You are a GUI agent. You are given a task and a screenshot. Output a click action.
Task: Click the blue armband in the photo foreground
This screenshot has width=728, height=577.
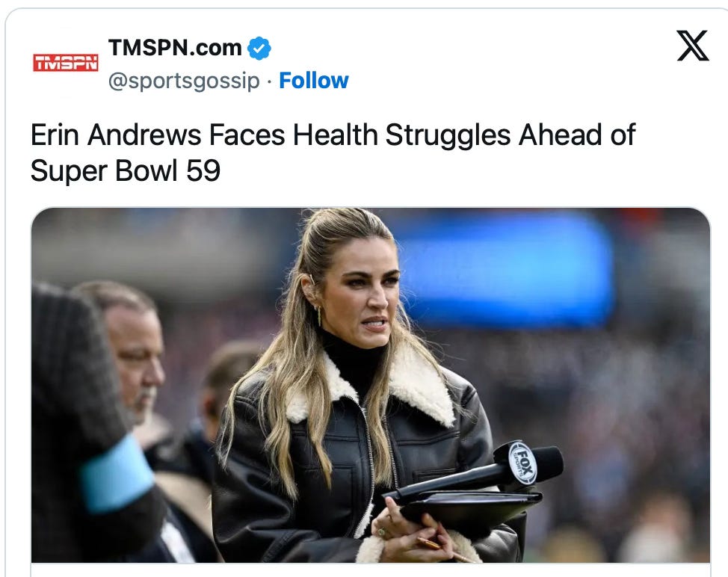[117, 473]
